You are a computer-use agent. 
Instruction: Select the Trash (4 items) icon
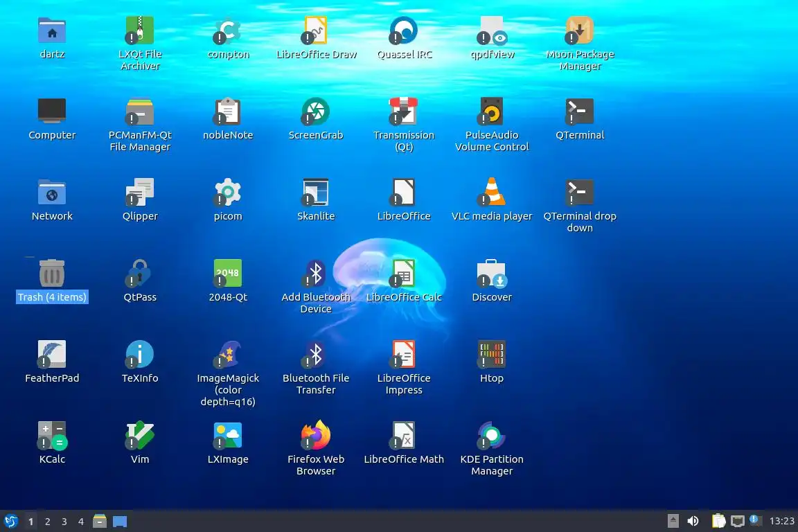pos(52,274)
